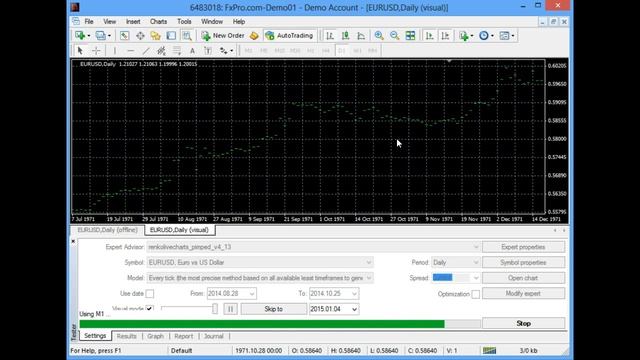Switch to D1 timeframe button
The width and height of the screenshot is (640, 360).
click(x=342, y=51)
